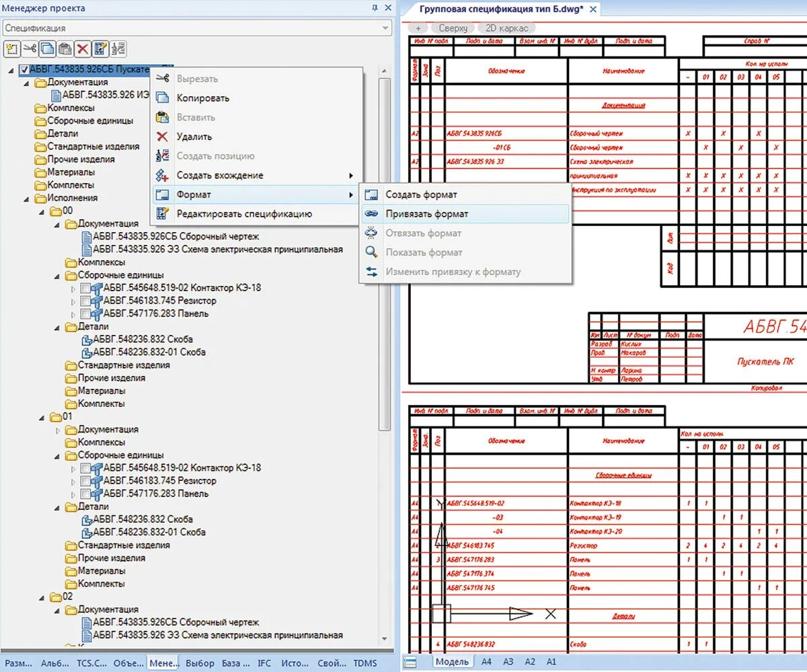This screenshot has height=672, width=807.
Task: Uncheck the root АБВГ.543835.926СБ checkbox
Action: [25, 69]
